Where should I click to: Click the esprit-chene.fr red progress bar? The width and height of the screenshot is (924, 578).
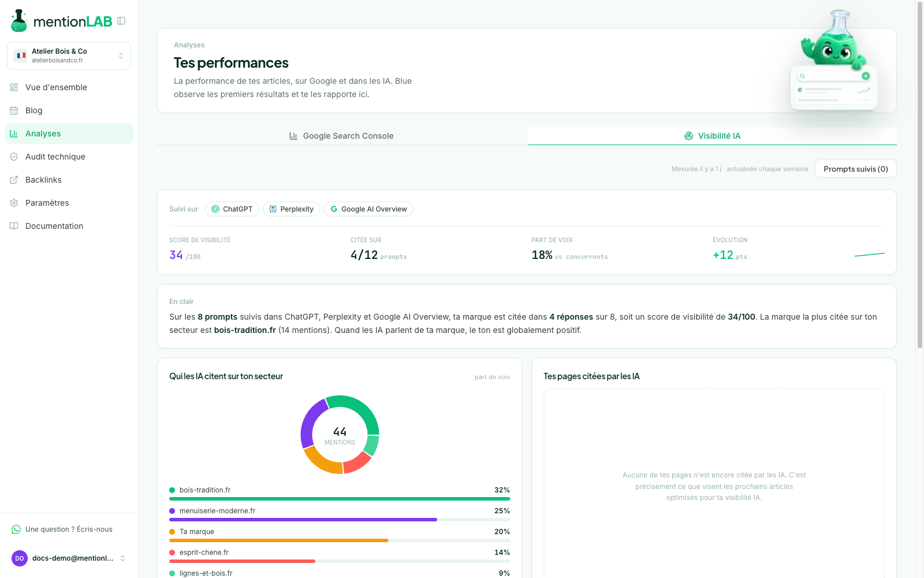[242, 561]
